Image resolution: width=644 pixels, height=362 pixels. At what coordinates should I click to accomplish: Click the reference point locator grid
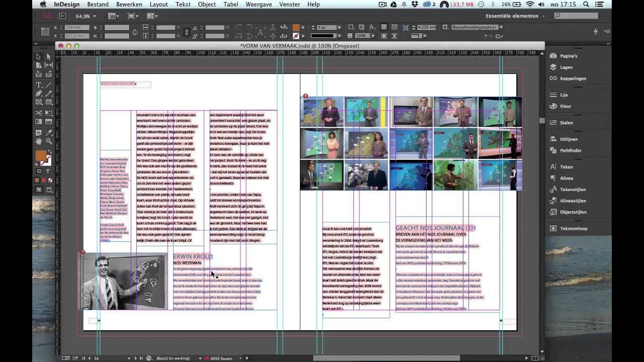45,32
